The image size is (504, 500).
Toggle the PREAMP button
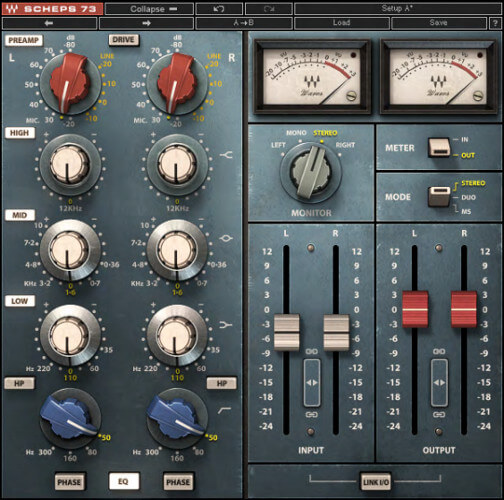point(24,40)
